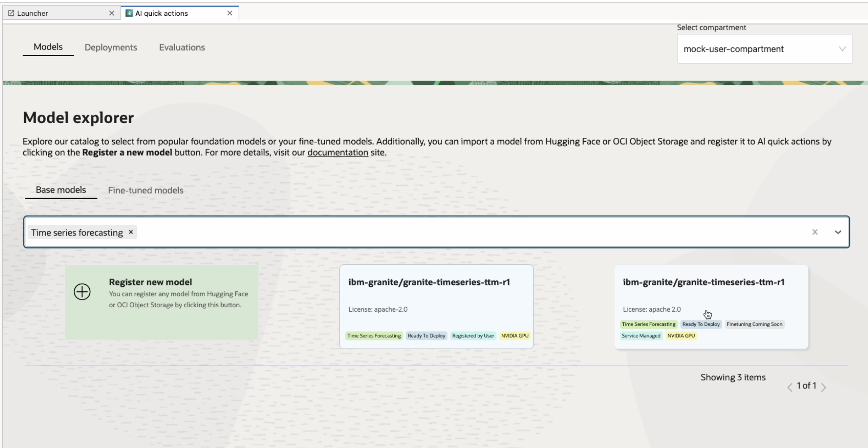
Task: Remove the Time series forecasting filter chip
Action: tap(131, 232)
